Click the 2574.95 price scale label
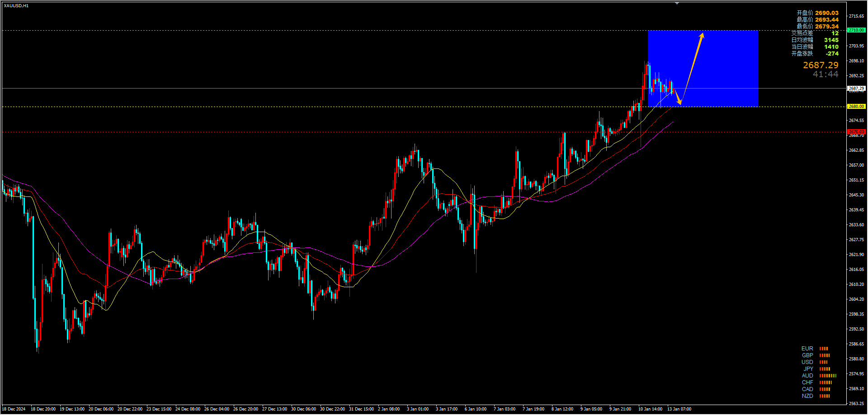Viewport: 868px width, 415px height. coord(856,374)
